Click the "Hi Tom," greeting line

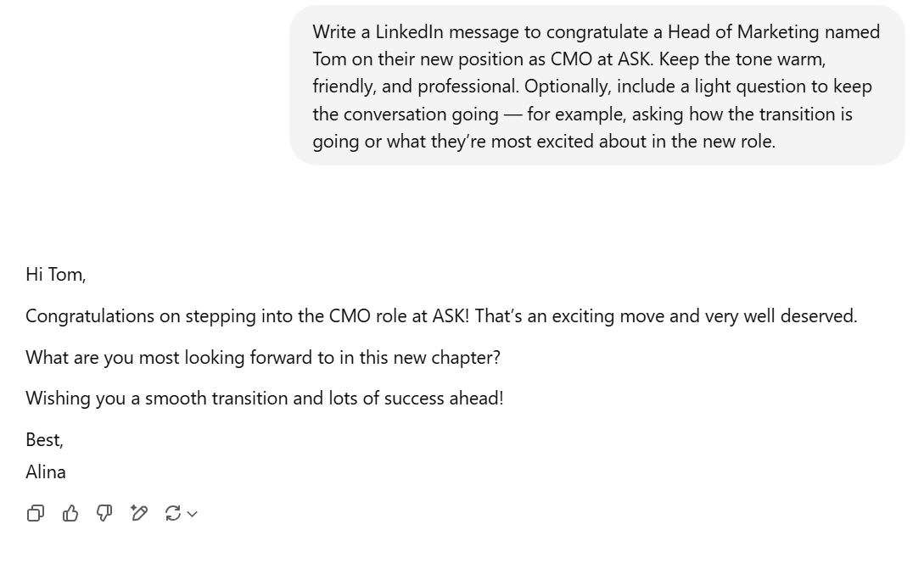coord(56,275)
